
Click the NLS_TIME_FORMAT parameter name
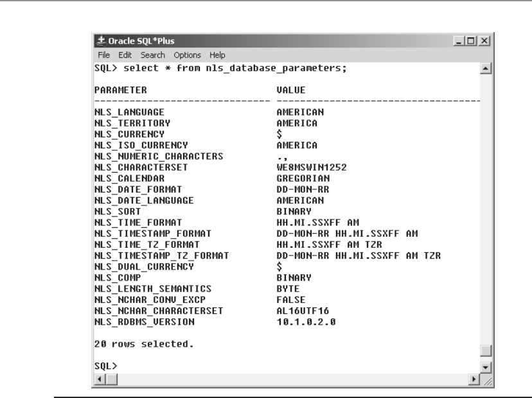[138, 223]
